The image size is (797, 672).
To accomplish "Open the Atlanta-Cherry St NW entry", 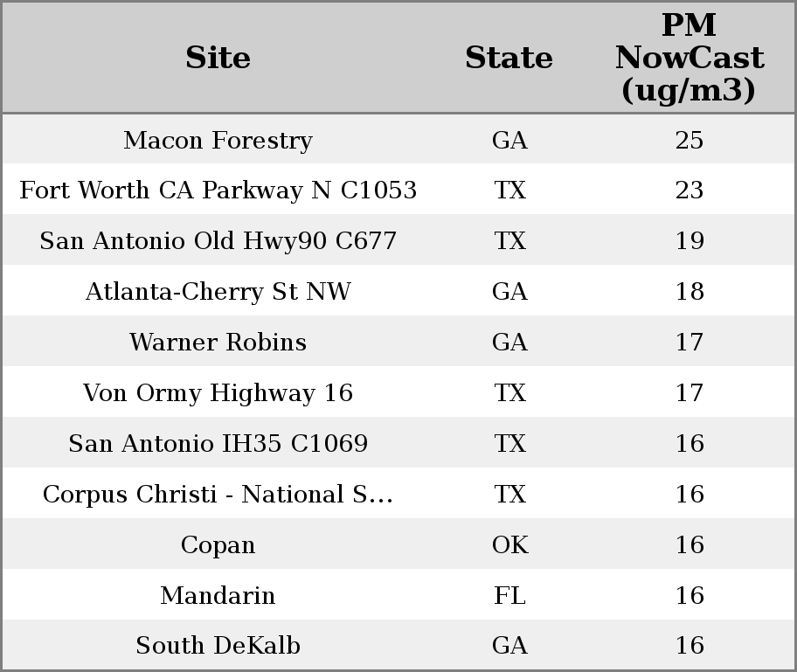I will pyautogui.click(x=218, y=292).
